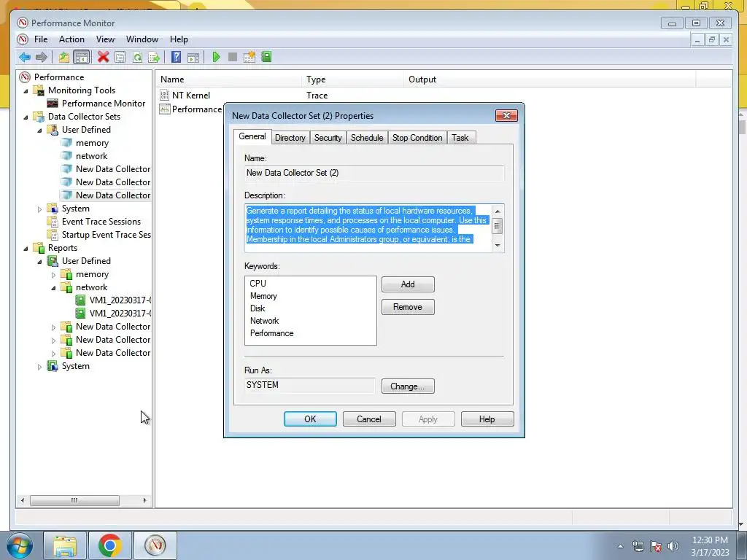Switch to the Schedule tab

coord(367,138)
